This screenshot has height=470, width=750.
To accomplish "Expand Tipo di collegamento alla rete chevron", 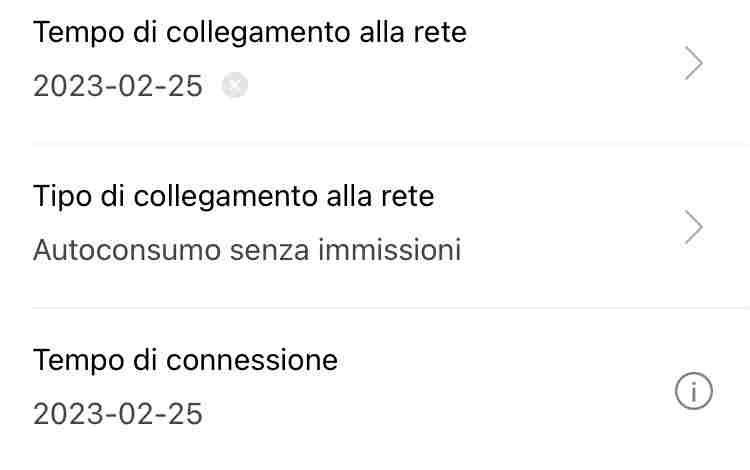I will [694, 228].
